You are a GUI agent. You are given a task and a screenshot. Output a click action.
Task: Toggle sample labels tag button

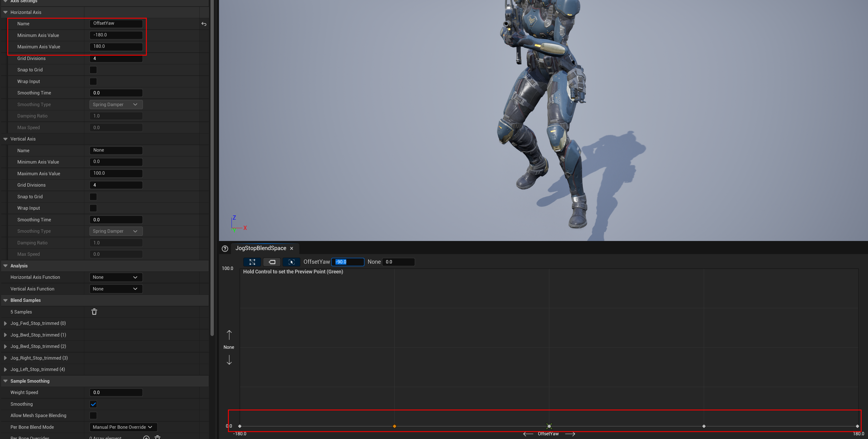click(272, 262)
